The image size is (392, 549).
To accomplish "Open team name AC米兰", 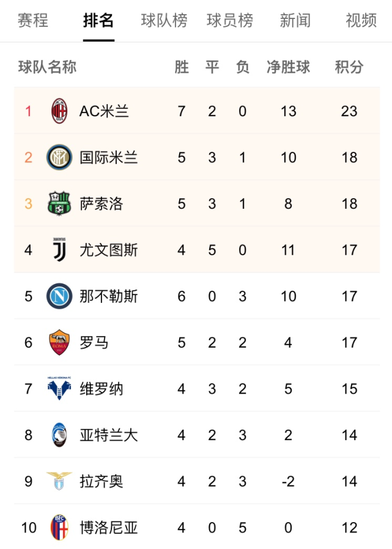I will point(104,111).
